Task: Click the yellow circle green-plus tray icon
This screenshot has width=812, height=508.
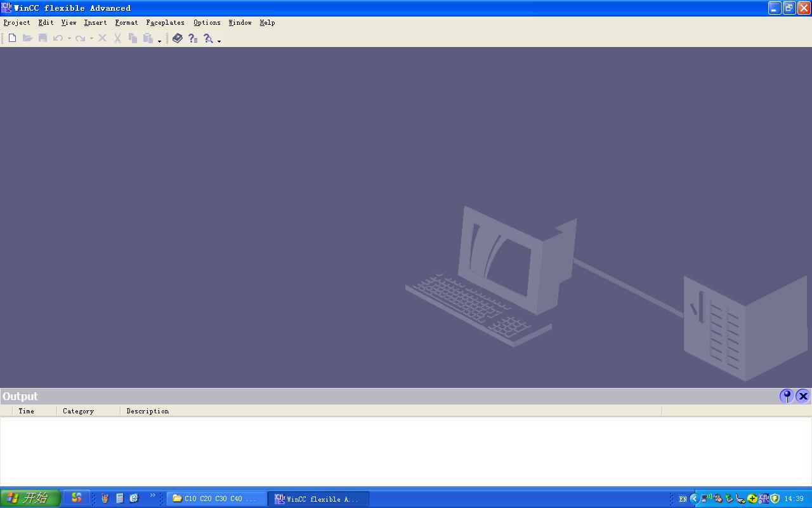Action: [752, 498]
